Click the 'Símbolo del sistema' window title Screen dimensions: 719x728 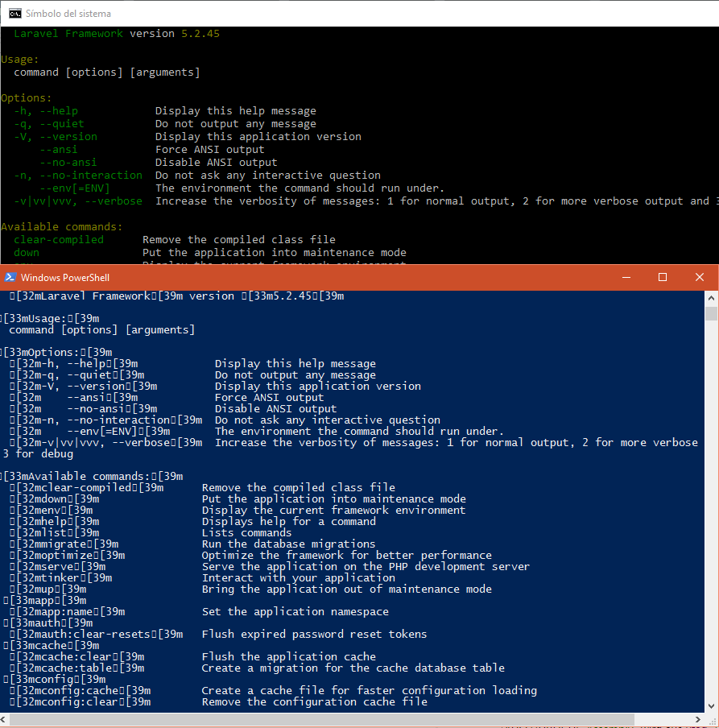click(68, 14)
